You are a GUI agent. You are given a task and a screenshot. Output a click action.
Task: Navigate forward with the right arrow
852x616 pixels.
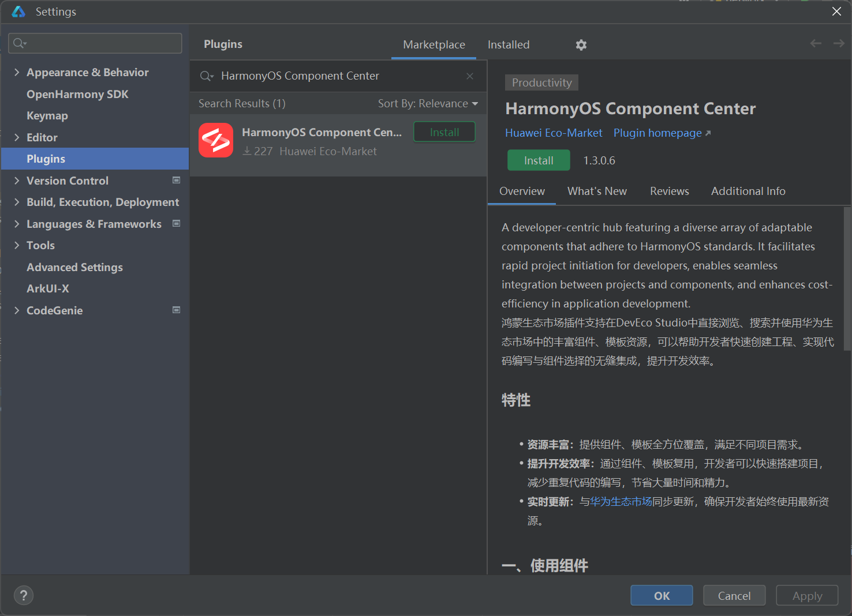pos(839,44)
